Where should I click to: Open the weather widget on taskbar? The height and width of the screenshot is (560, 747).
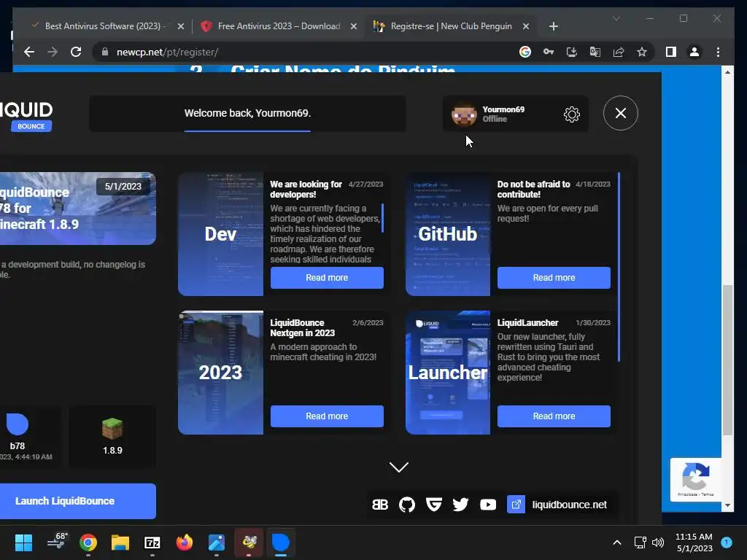coord(57,541)
